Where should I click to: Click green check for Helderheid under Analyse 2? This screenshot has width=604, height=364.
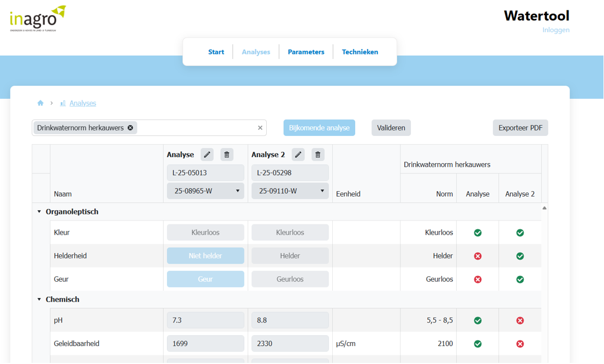coord(520,256)
